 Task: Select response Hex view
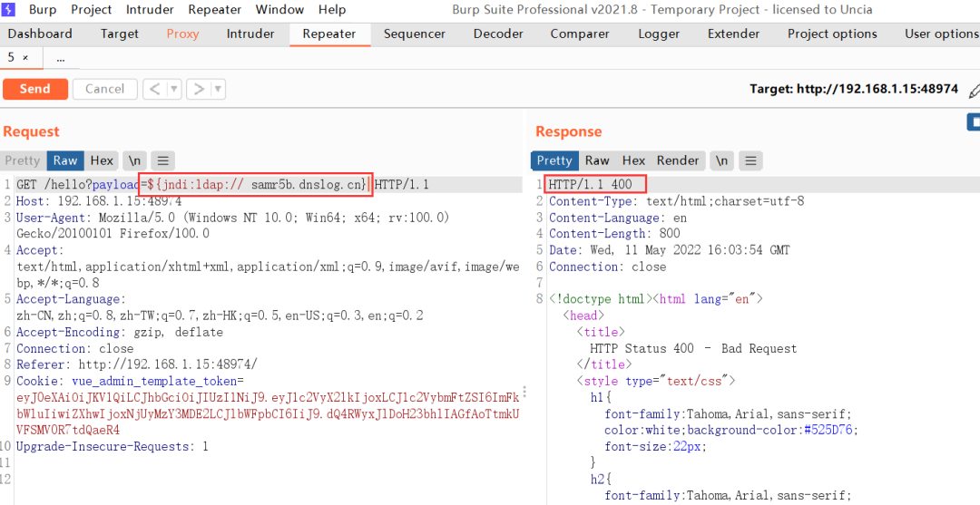click(633, 160)
